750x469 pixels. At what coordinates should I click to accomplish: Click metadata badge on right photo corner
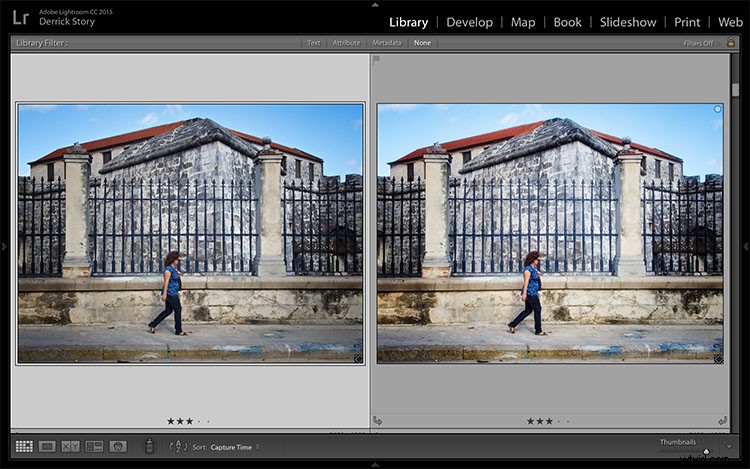pyautogui.click(x=718, y=359)
